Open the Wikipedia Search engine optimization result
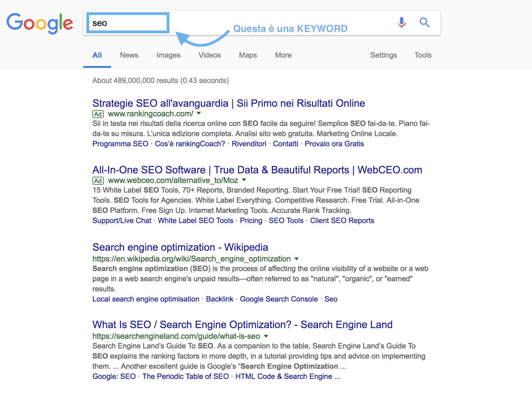This screenshot has height=393, width=532. click(x=180, y=247)
